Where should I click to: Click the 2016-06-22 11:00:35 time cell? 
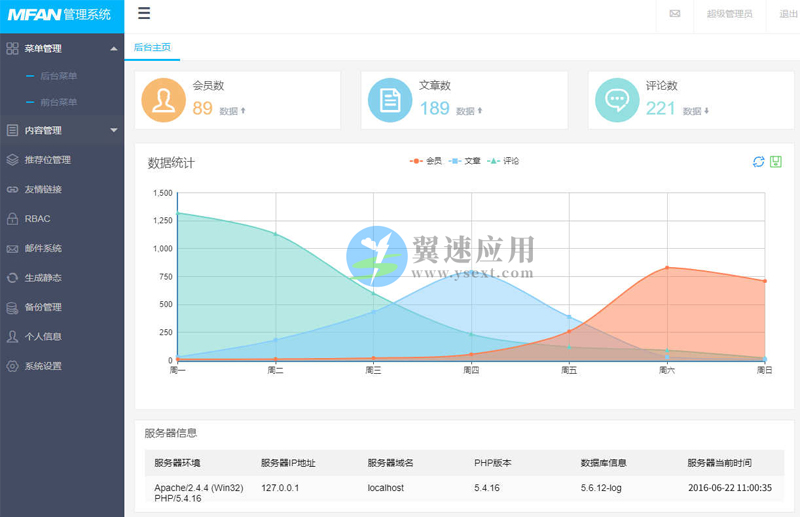(x=730, y=488)
